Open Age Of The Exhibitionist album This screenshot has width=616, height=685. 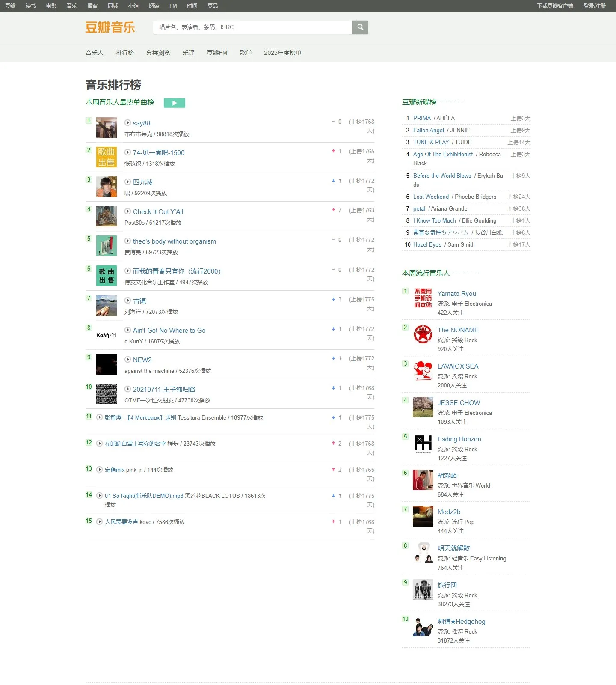click(x=443, y=154)
